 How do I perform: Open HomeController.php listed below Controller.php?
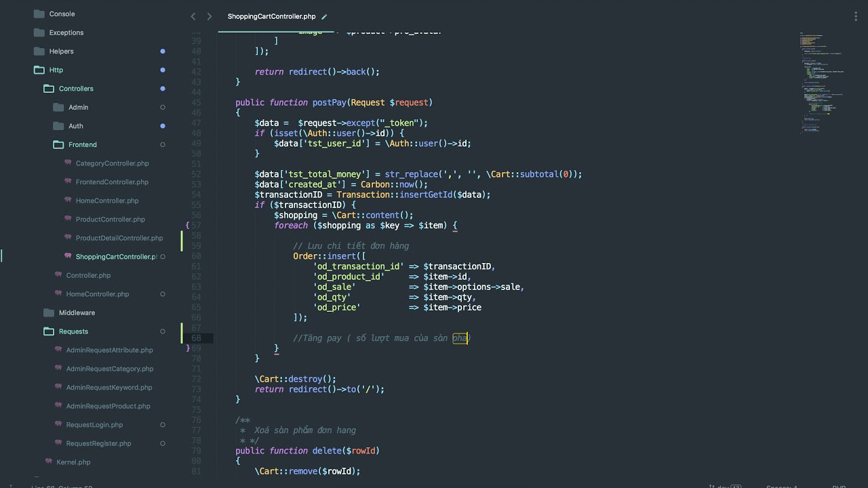coord(97,294)
